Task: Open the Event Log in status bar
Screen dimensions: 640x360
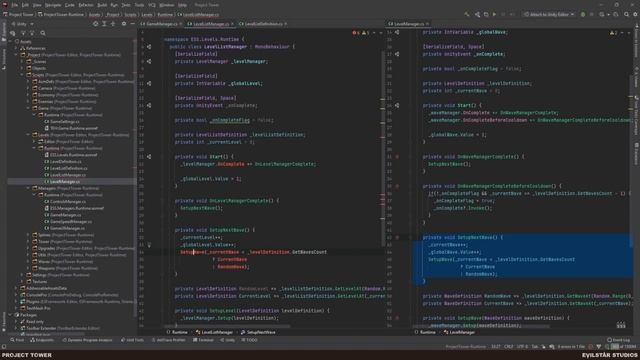Action: [619, 340]
